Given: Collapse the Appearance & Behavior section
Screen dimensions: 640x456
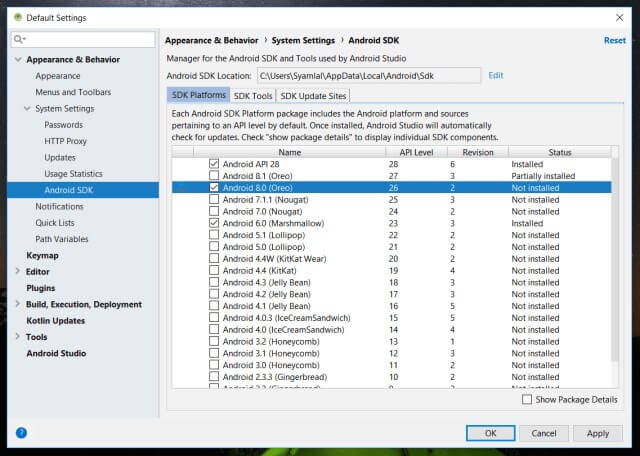Looking at the screenshot, I should coord(16,60).
